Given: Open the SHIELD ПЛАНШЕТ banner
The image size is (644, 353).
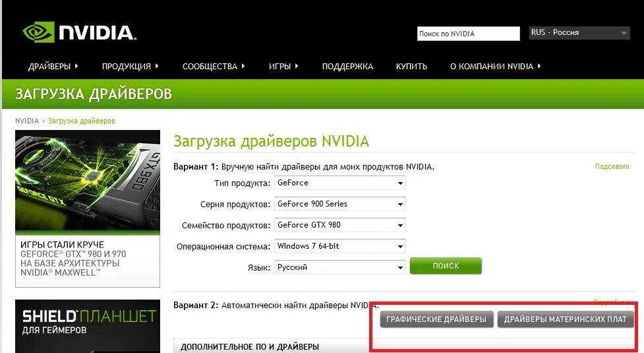Looking at the screenshot, I should (x=88, y=326).
